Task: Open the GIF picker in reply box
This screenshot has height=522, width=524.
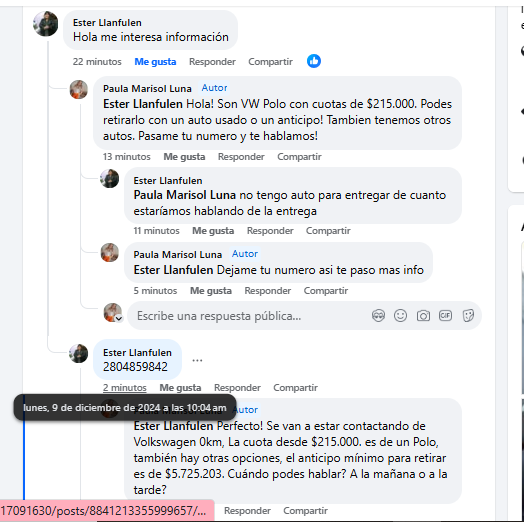Action: click(445, 315)
